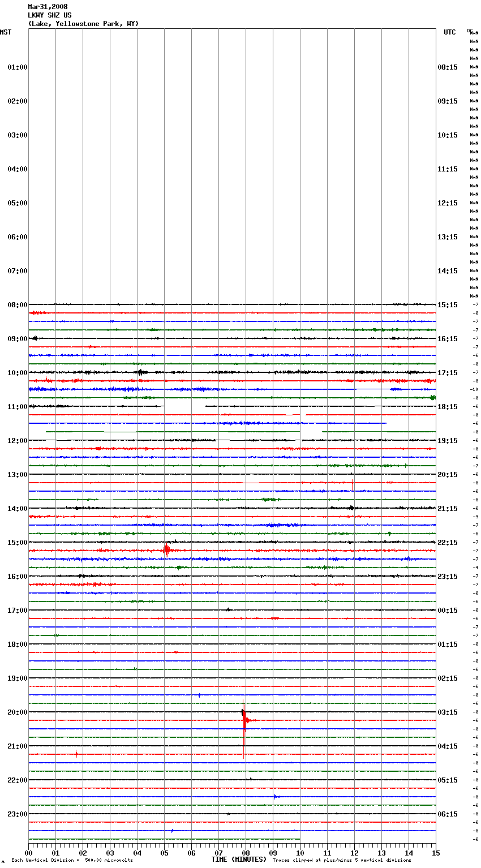Image resolution: width=481 pixels, height=868 pixels.
Task: Click the '04:00' MST time label
Action: [18, 169]
